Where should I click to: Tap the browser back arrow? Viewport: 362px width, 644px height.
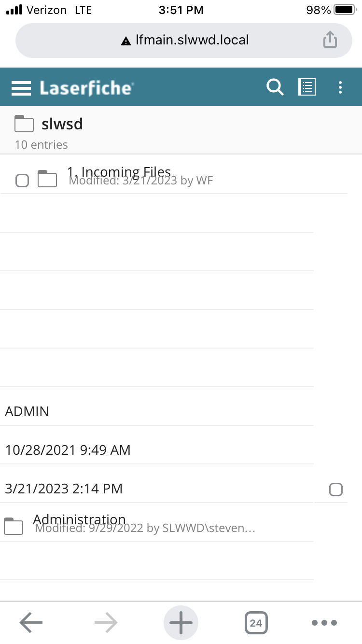point(31,623)
